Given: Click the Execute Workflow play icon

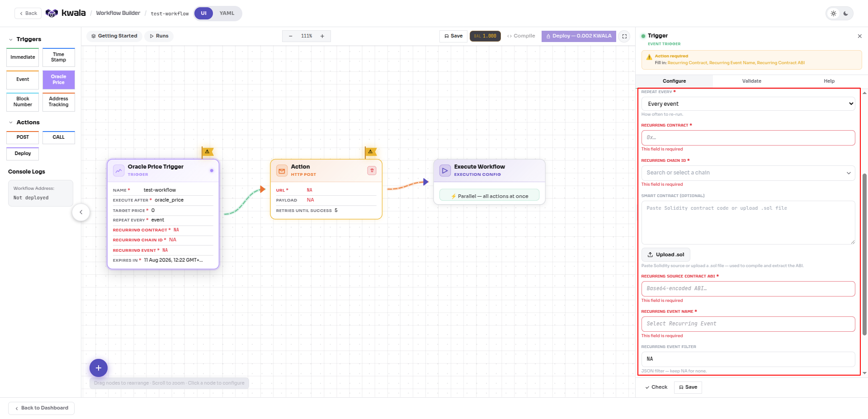Looking at the screenshot, I should tap(445, 170).
